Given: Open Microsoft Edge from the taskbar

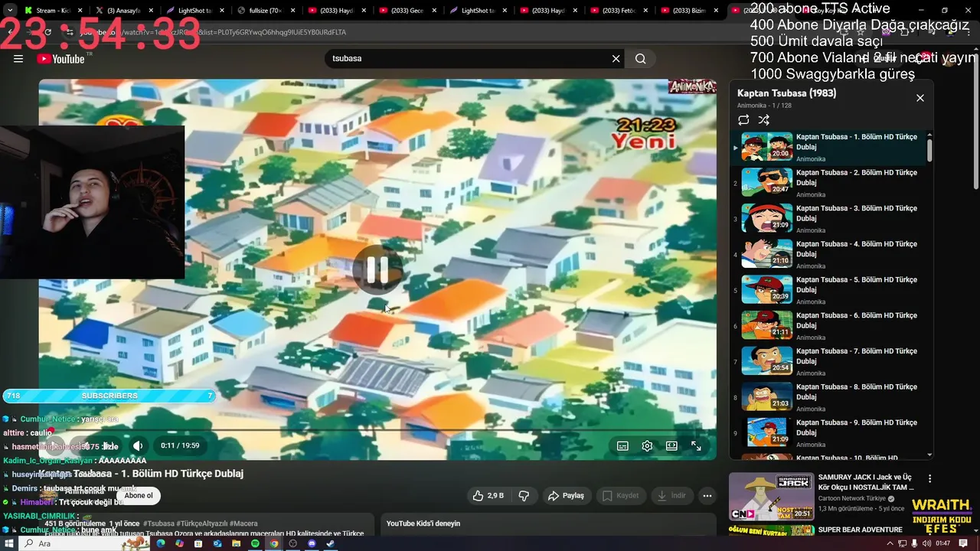Looking at the screenshot, I should click(161, 543).
